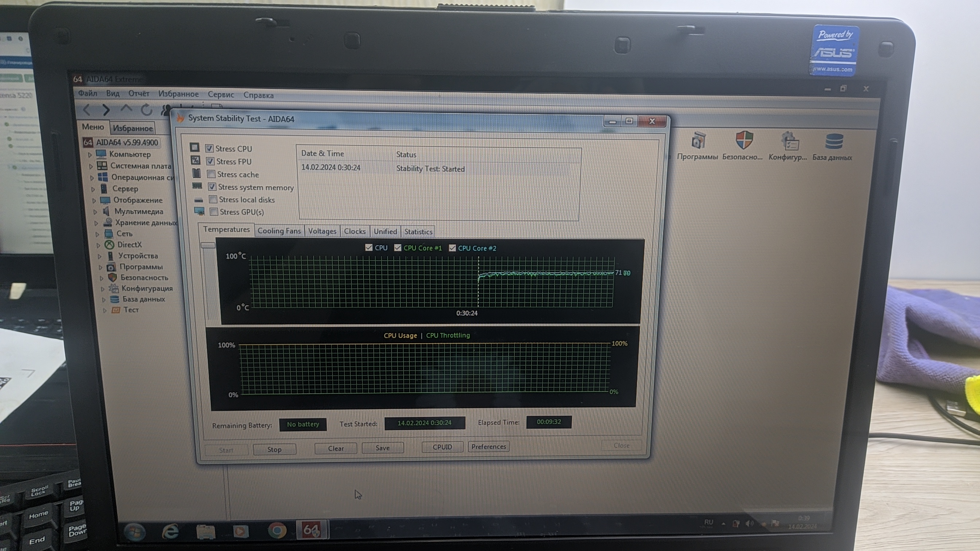Image resolution: width=980 pixels, height=551 pixels.
Task: Click the up arrow in AIDA64 toolbar
Action: click(x=126, y=110)
